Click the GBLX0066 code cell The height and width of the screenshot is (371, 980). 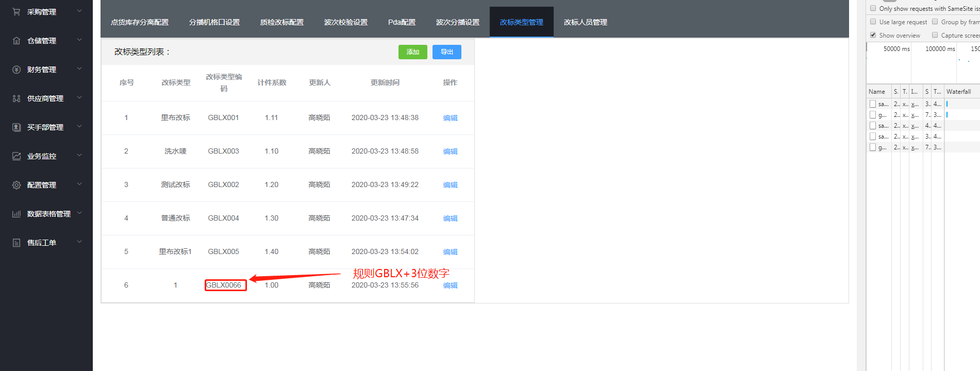(x=224, y=285)
